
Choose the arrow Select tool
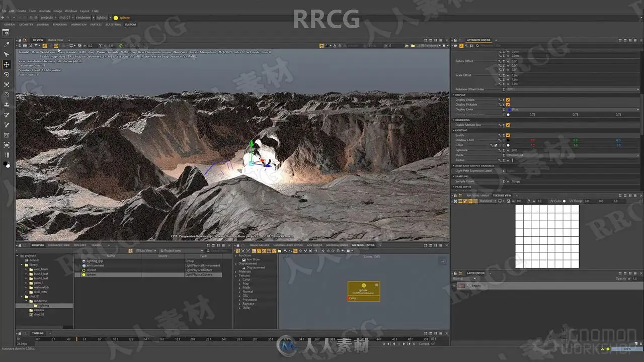(x=7, y=54)
